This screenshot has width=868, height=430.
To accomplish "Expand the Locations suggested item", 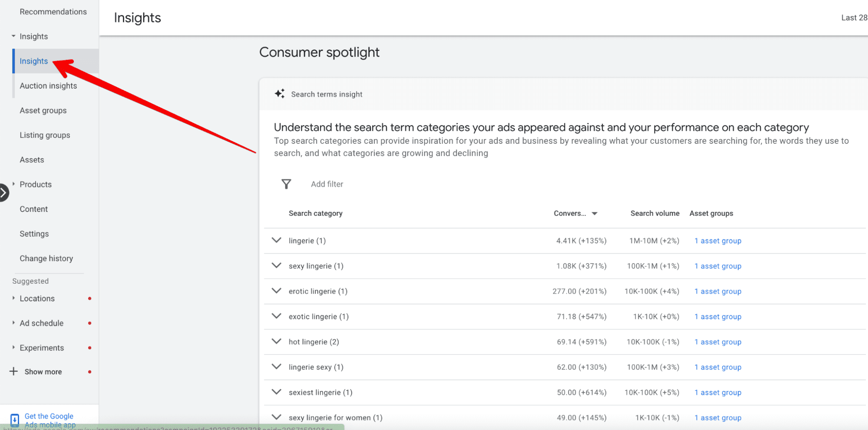I will point(13,298).
